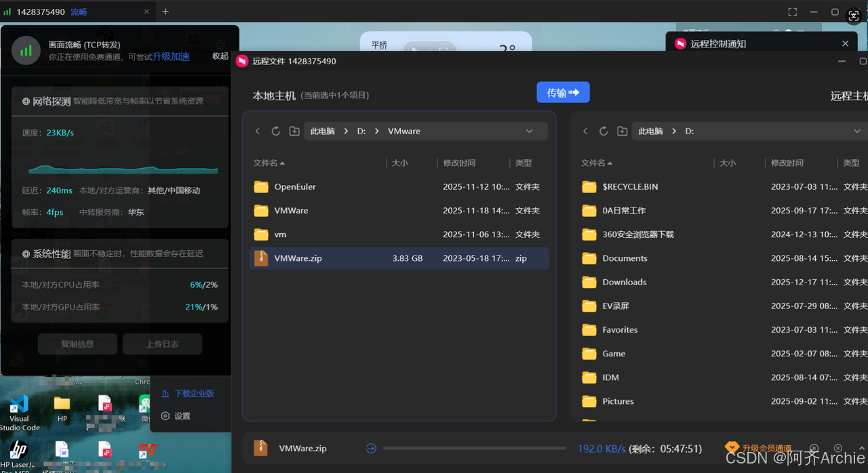868x473 pixels.
Task: Click the 远程控制通知 logo icon
Action: 680,43
